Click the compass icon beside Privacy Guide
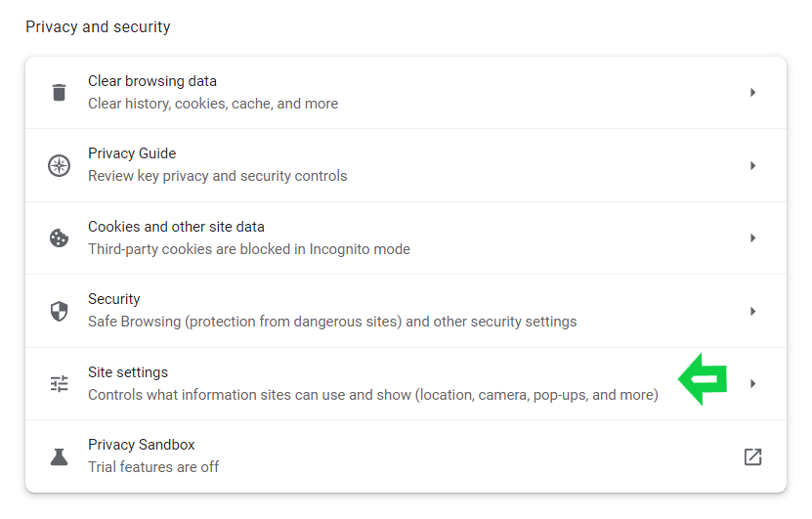Image resolution: width=812 pixels, height=519 pixels. pos(60,165)
